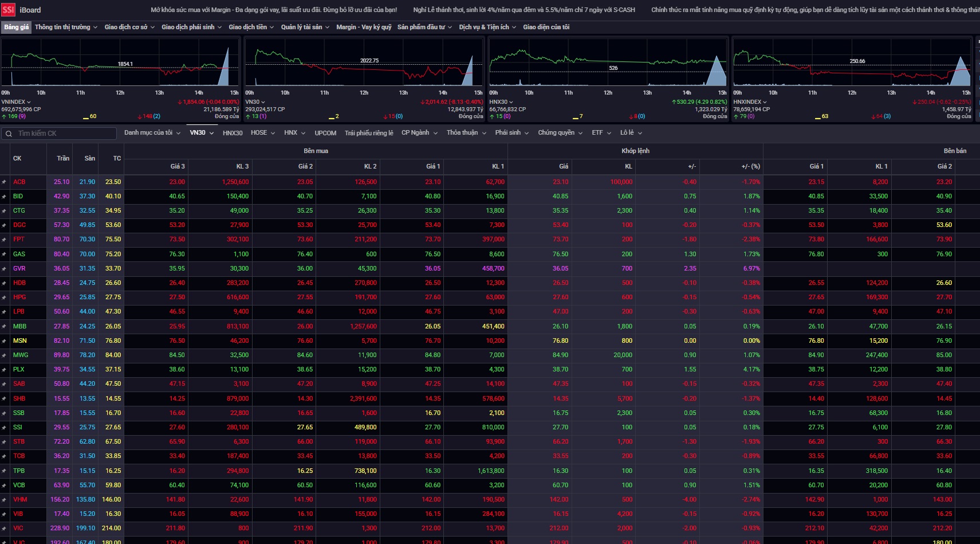The width and height of the screenshot is (980, 544).
Task: Pin the FPT stock row
Action: coord(4,240)
